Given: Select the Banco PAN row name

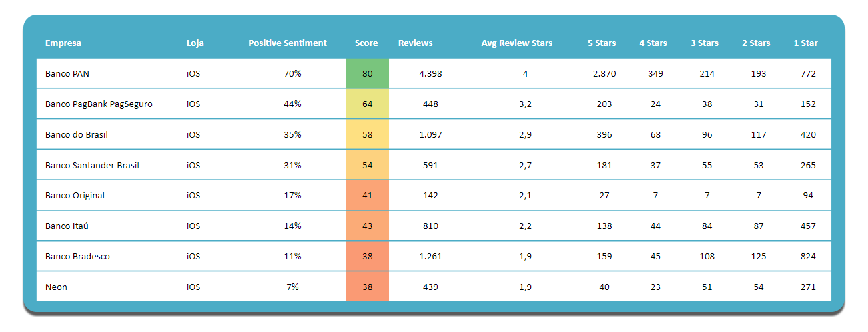Looking at the screenshot, I should coord(67,74).
